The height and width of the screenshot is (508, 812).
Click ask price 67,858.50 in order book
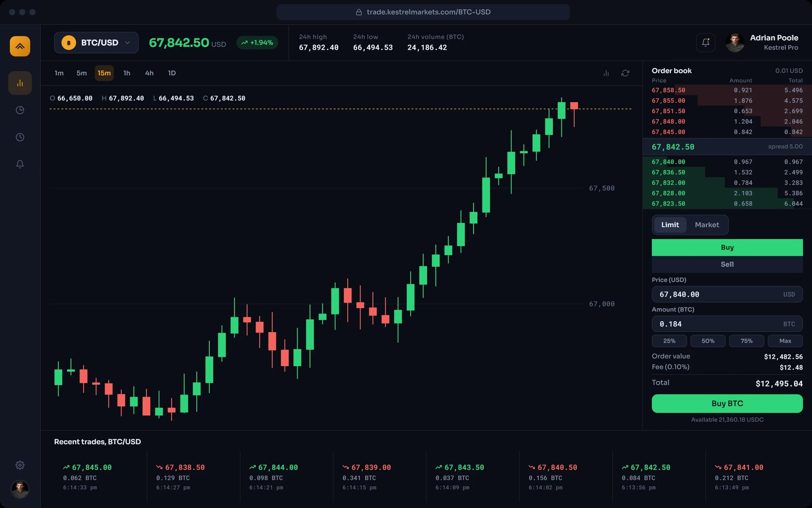pos(668,90)
